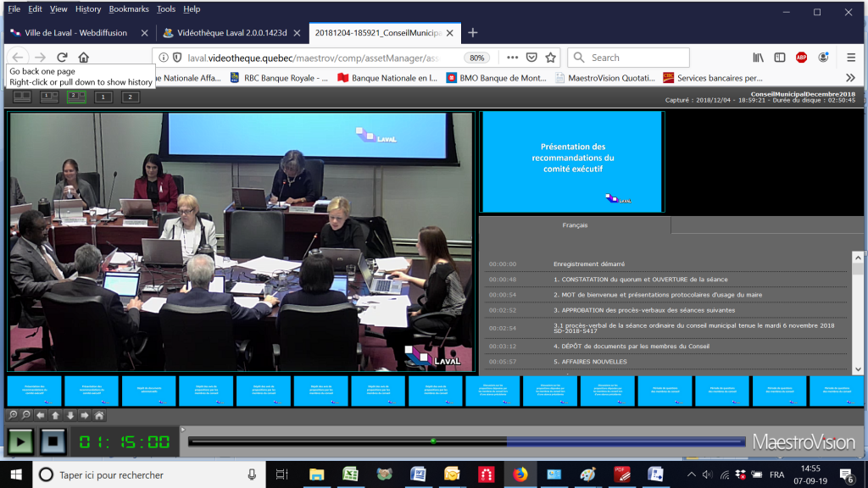Open the History menu

tap(88, 9)
